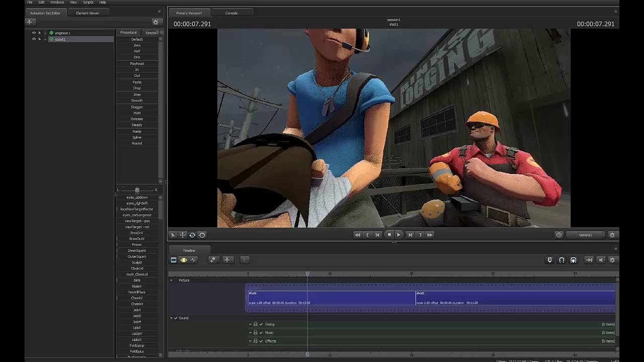Apply the Stagger procedural preset

coord(137,107)
